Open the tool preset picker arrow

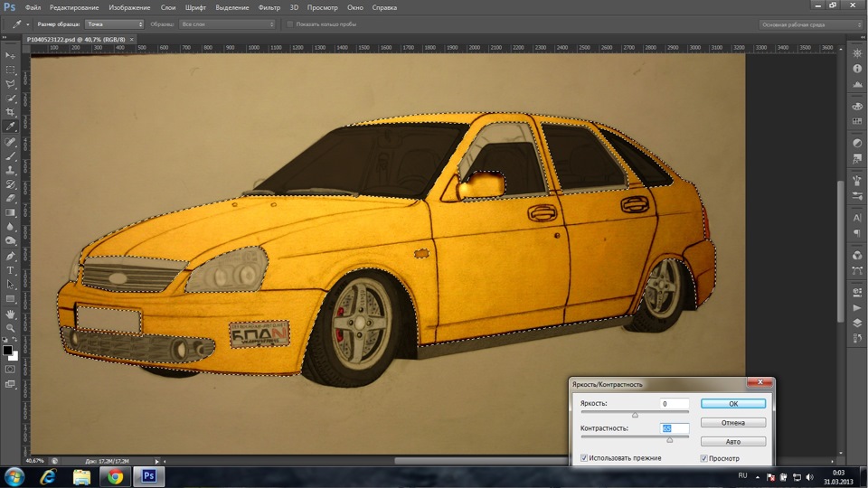[28, 24]
